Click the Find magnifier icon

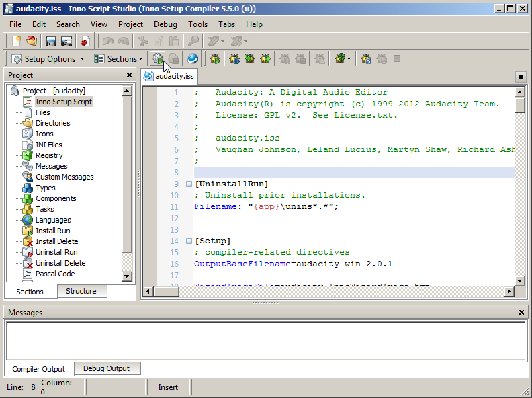[193, 42]
